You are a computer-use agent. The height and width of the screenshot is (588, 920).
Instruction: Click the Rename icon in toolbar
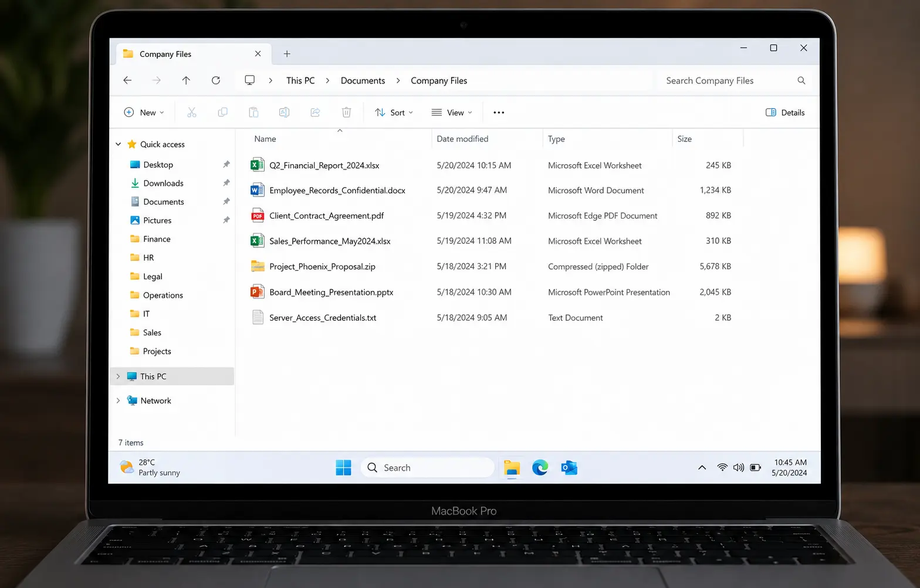pos(285,113)
